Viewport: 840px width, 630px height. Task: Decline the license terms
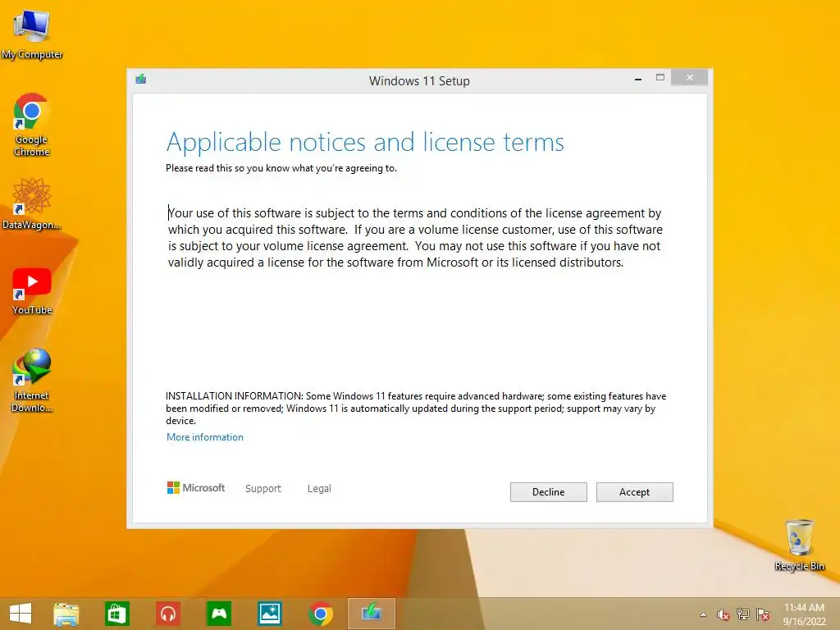click(548, 492)
